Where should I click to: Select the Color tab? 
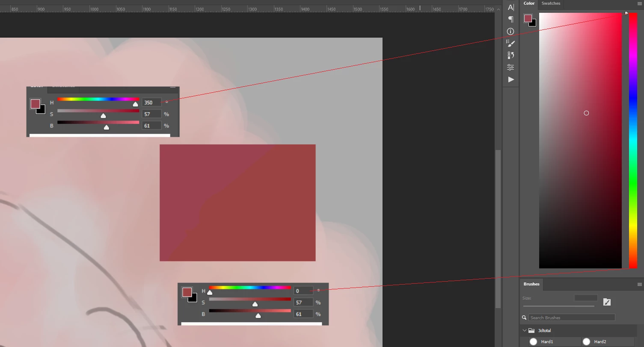[x=529, y=3]
